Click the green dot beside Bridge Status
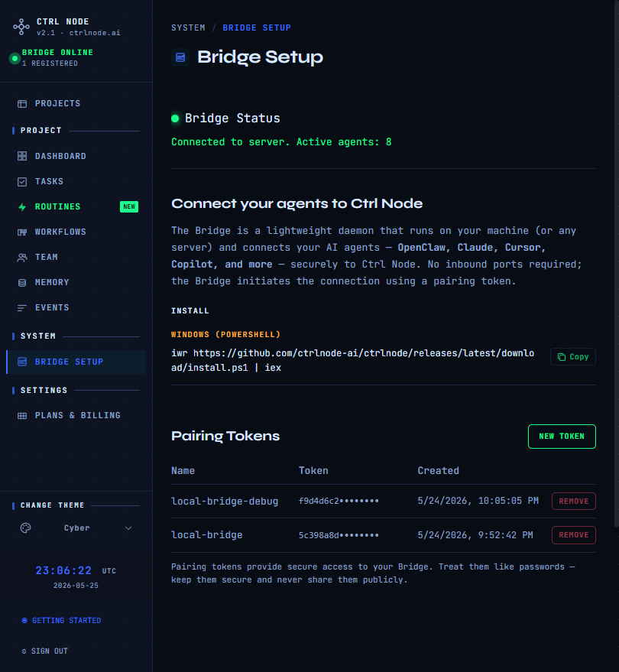Viewport: 619px width, 672px height. [175, 118]
